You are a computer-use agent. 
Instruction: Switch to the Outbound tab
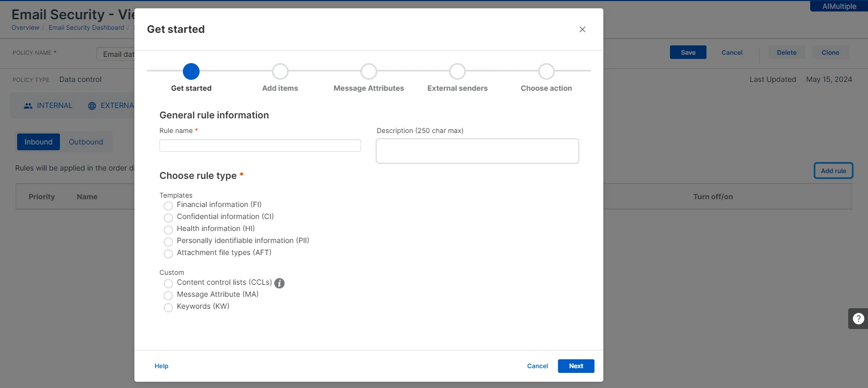click(x=86, y=142)
